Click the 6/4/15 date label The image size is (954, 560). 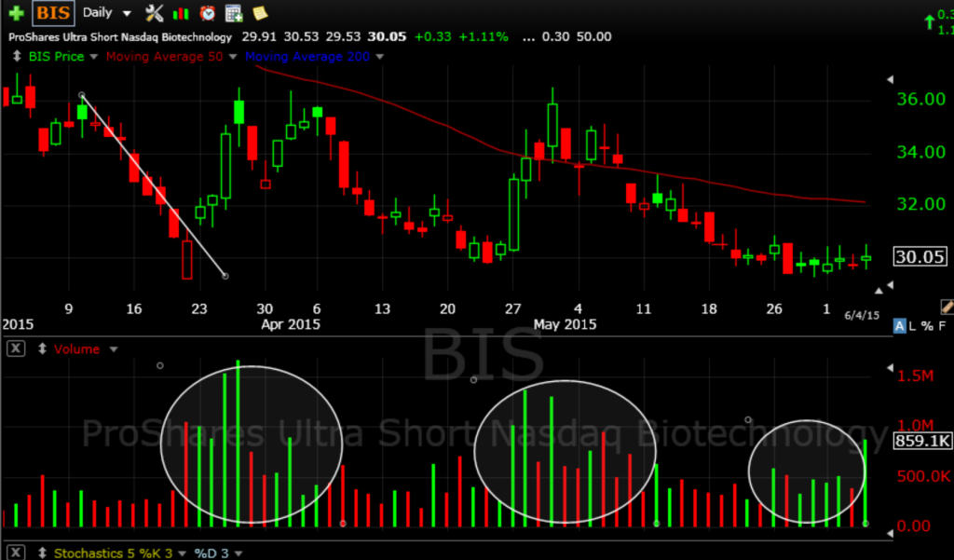point(862,315)
